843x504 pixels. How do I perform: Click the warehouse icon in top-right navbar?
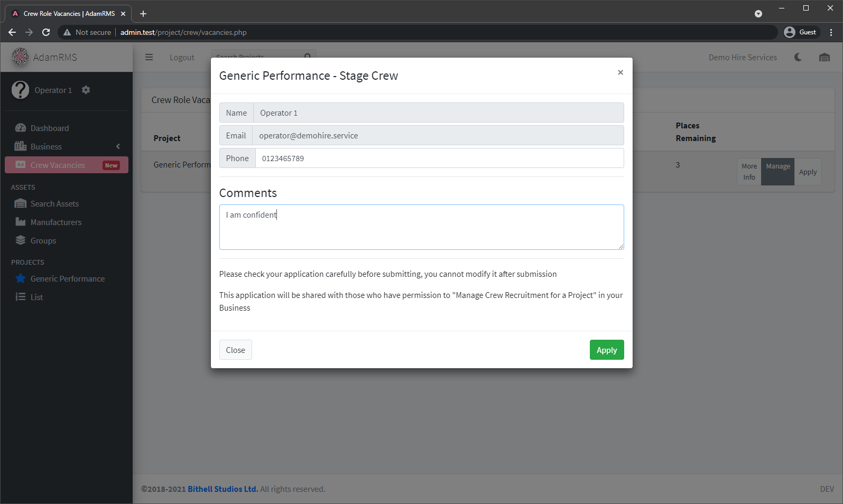[824, 57]
